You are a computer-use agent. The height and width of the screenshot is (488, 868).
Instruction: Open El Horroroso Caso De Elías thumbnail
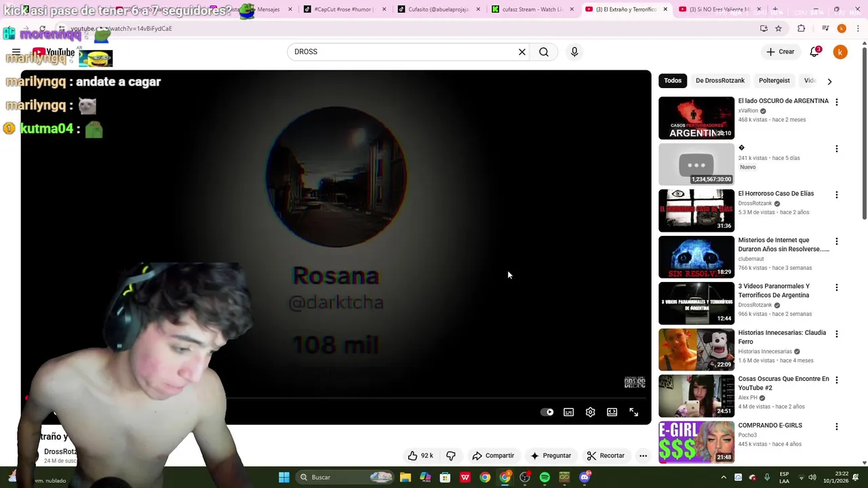tap(696, 211)
